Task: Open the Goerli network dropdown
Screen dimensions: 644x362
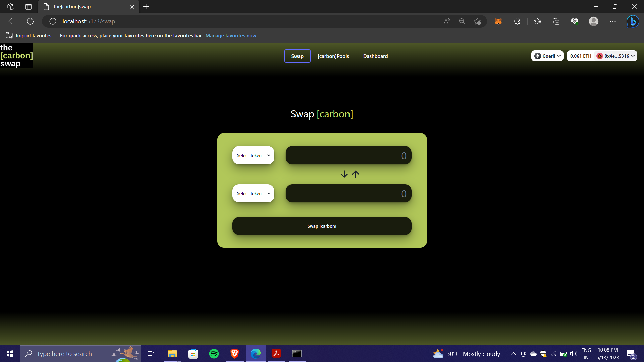Action: point(547,56)
